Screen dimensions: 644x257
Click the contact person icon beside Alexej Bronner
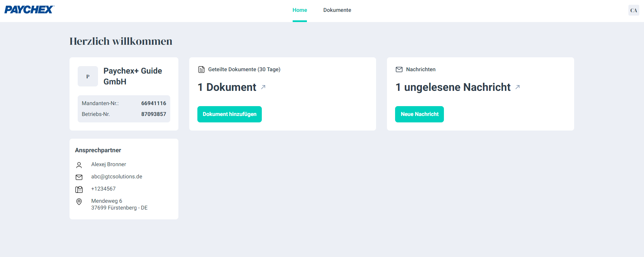79,165
